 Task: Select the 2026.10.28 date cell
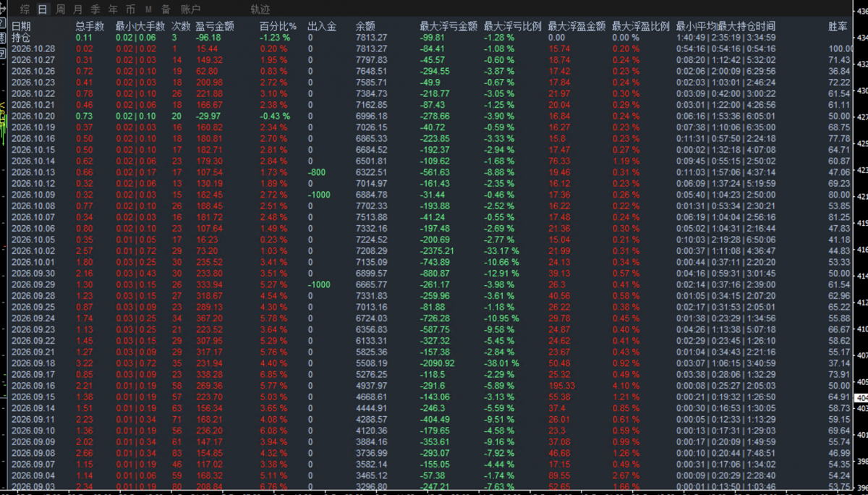(x=33, y=48)
